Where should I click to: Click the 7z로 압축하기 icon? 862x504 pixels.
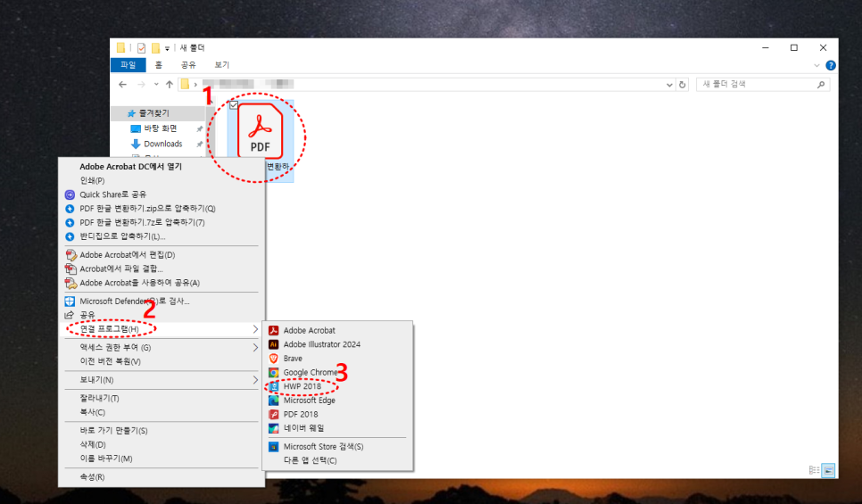(70, 223)
